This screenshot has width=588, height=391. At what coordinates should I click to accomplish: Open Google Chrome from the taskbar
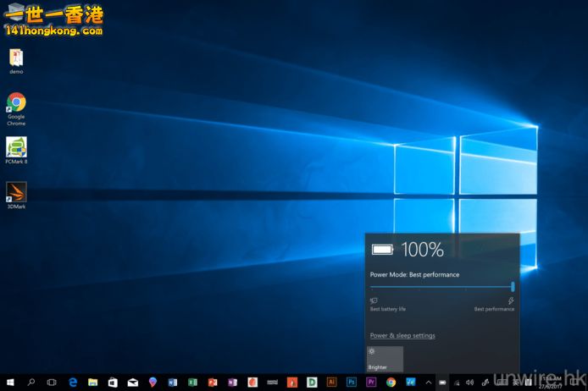coord(391,382)
